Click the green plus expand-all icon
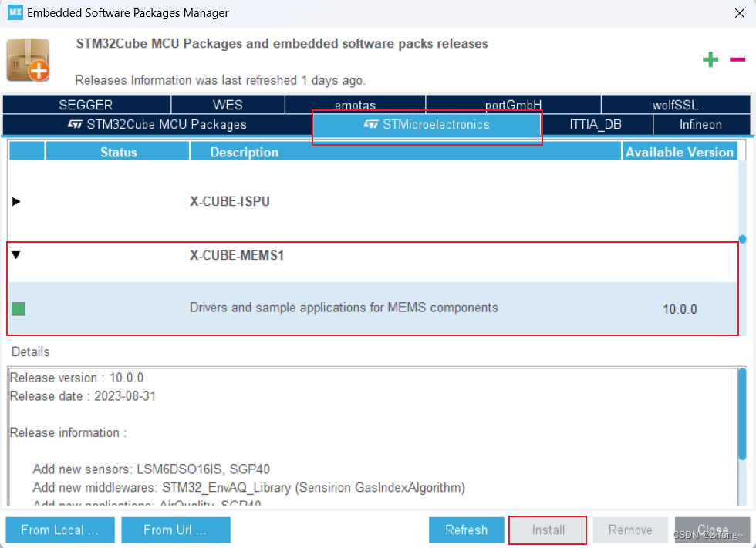Viewport: 756px width, 548px height. [x=710, y=59]
